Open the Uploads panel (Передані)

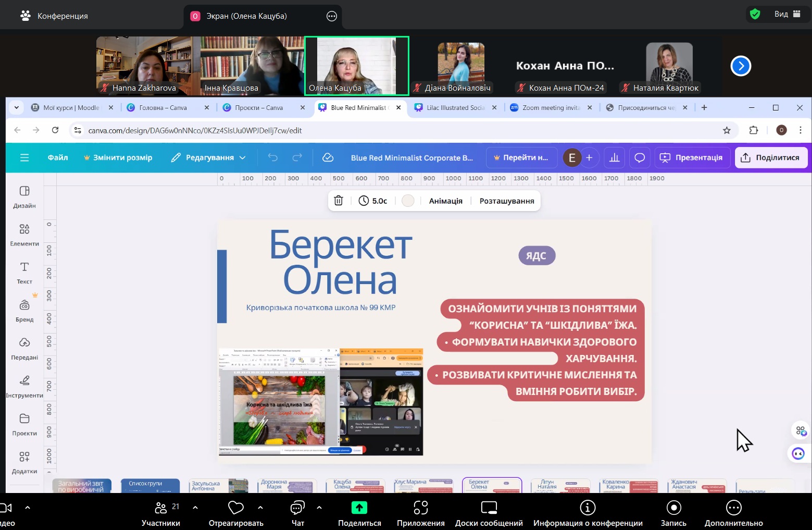click(24, 348)
